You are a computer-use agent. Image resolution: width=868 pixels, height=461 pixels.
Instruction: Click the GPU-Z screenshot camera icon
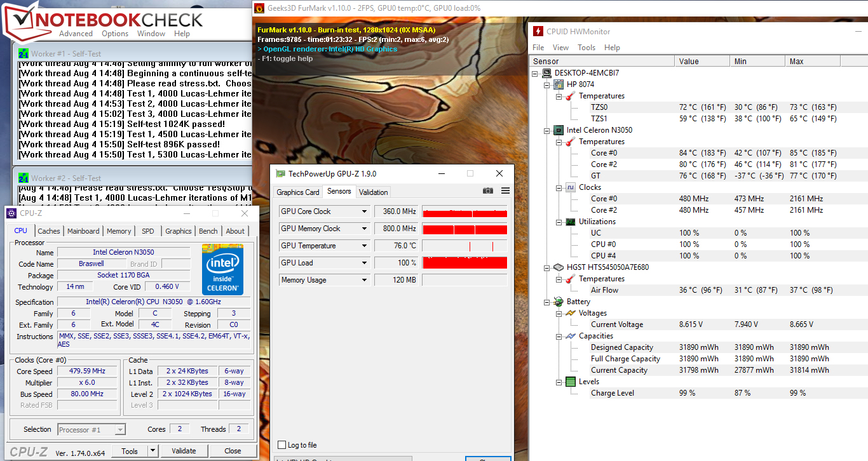click(x=487, y=190)
